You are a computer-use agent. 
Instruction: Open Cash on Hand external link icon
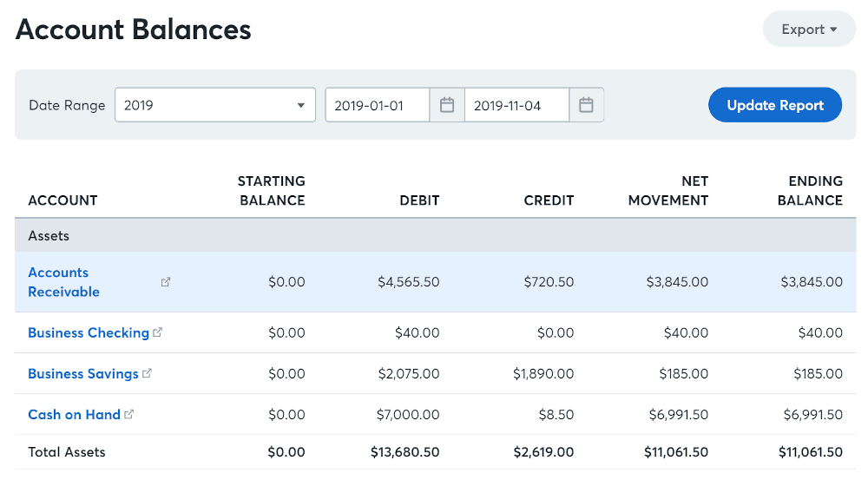(x=129, y=414)
